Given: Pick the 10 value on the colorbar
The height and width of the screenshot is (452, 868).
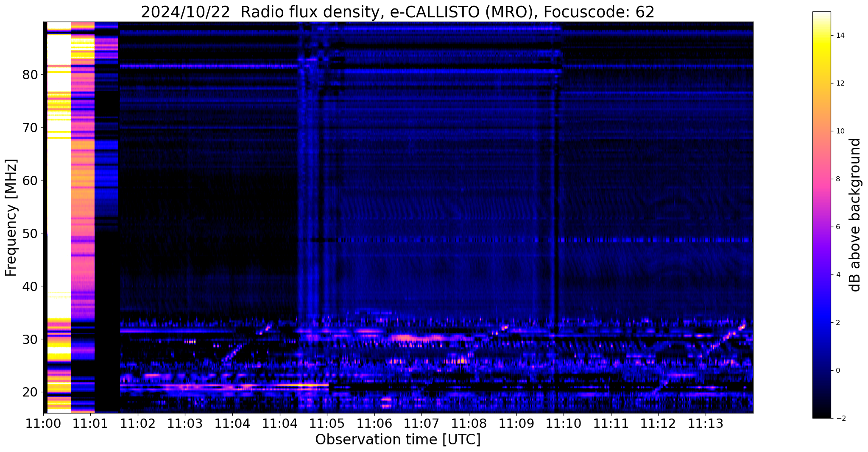Looking at the screenshot, I should pos(840,131).
